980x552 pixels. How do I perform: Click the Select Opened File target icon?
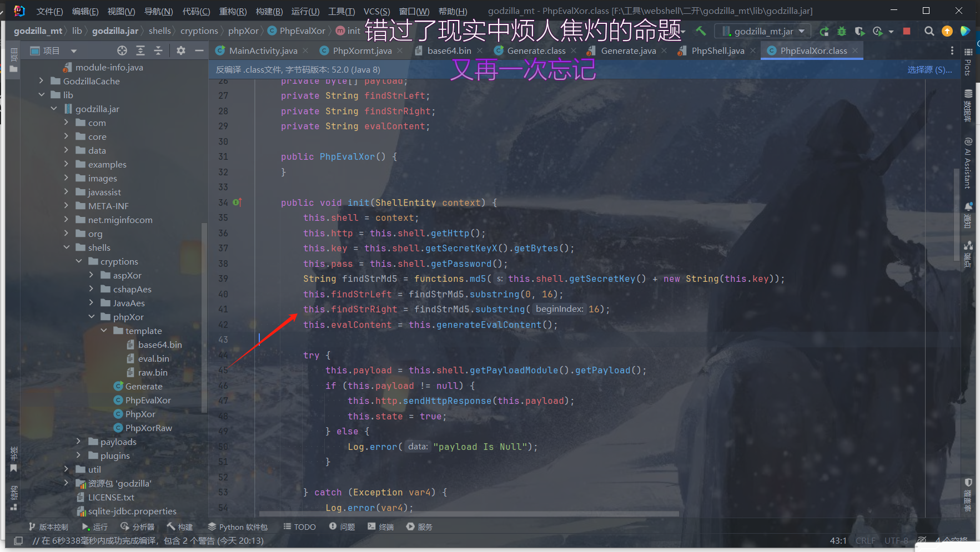pyautogui.click(x=122, y=50)
